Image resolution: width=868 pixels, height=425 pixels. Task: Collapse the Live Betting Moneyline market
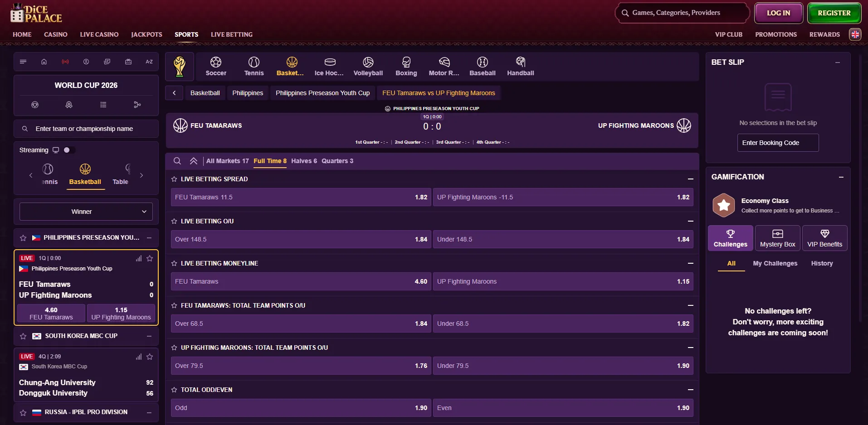point(690,263)
